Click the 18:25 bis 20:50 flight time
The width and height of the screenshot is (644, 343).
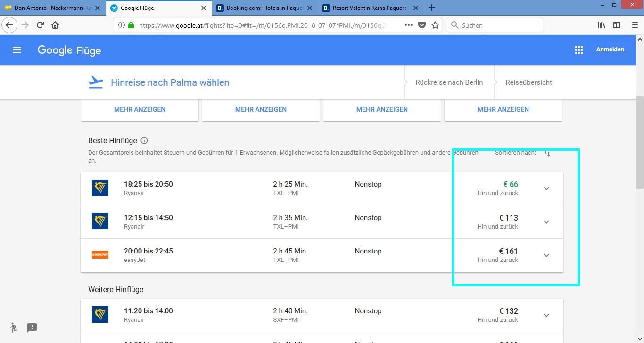(149, 184)
